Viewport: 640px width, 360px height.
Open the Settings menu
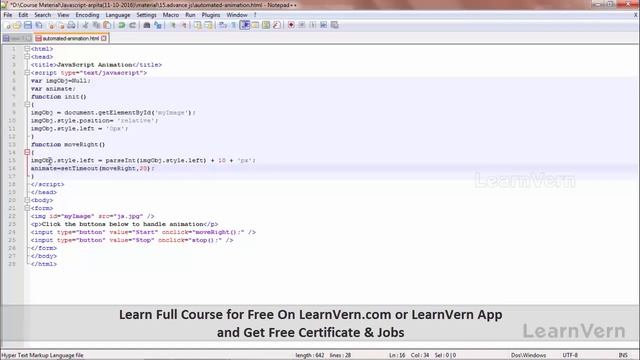[146, 15]
